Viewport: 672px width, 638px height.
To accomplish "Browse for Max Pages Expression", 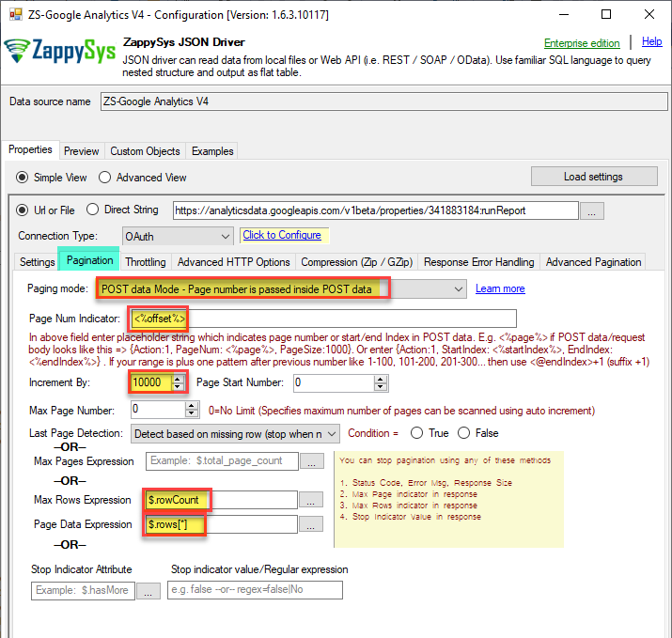I will tap(312, 461).
